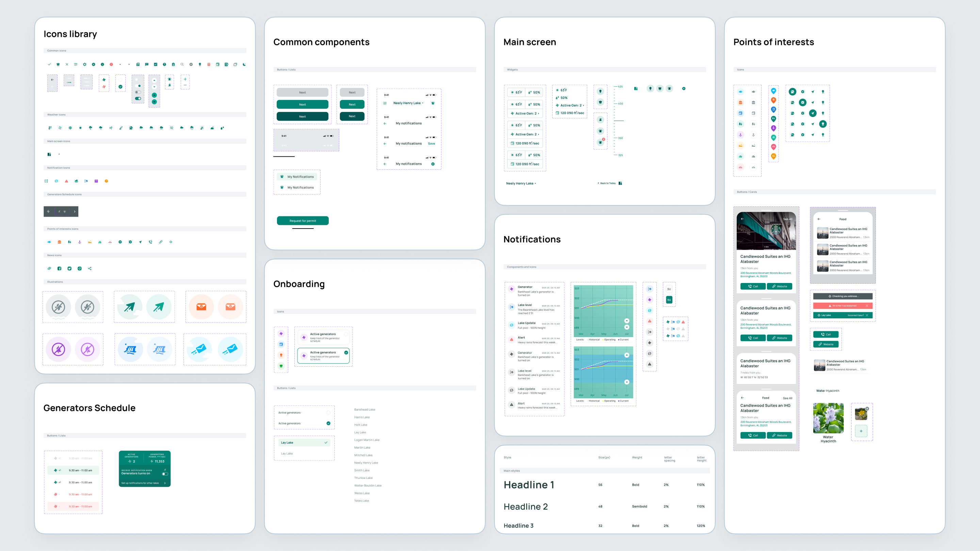This screenshot has height=551, width=980.
Task: Click the add-photo plus tile near Water Hyacinth
Action: [861, 431]
